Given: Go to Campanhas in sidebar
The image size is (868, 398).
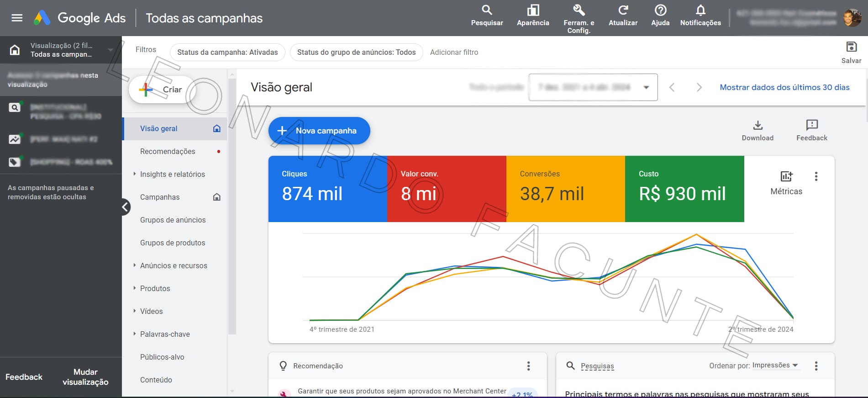Looking at the screenshot, I should [160, 197].
